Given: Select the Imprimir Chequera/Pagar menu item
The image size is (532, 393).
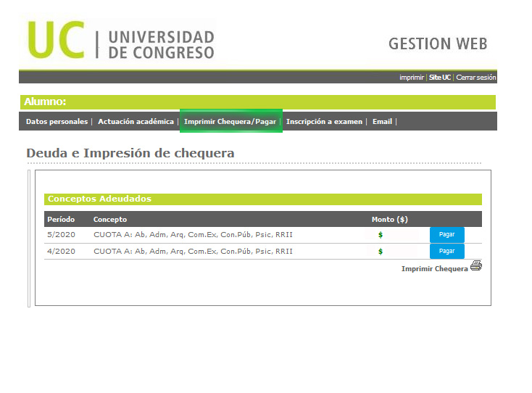Looking at the screenshot, I should point(230,122).
